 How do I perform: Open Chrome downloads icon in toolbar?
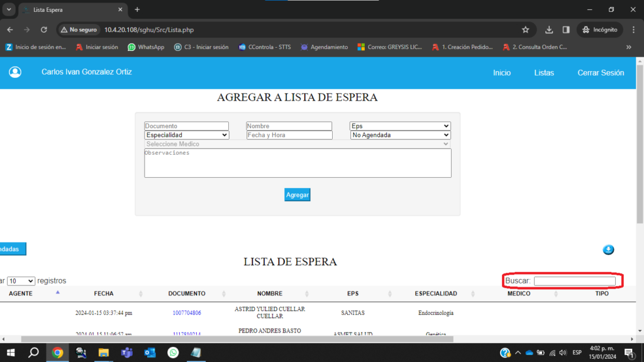549,30
